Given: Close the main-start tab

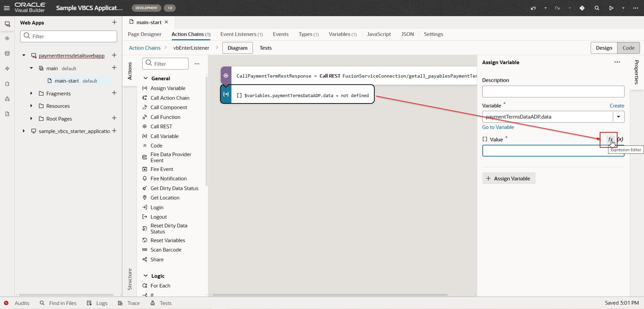Looking at the screenshot, I should 166,22.
